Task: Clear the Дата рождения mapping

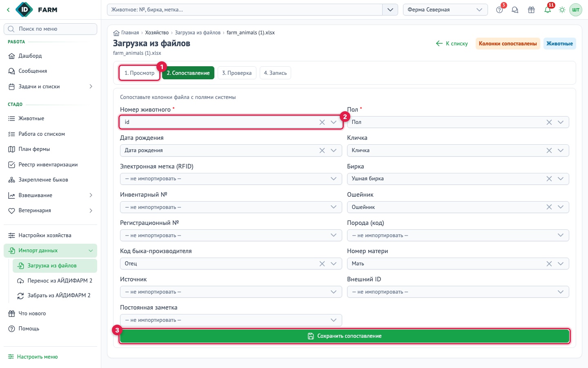Action: pyautogui.click(x=322, y=150)
